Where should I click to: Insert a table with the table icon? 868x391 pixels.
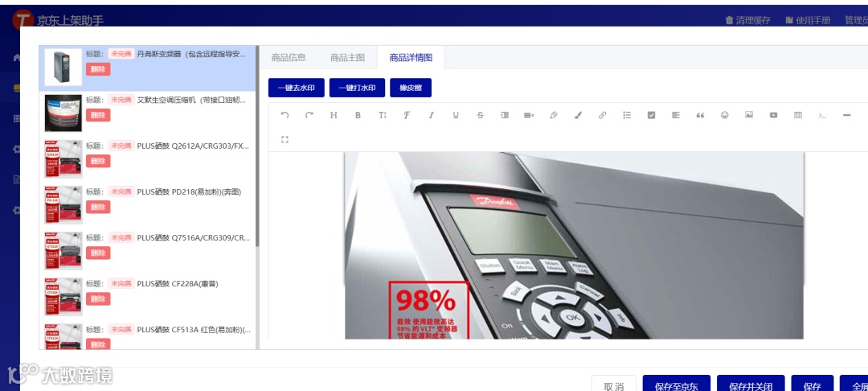[798, 115]
